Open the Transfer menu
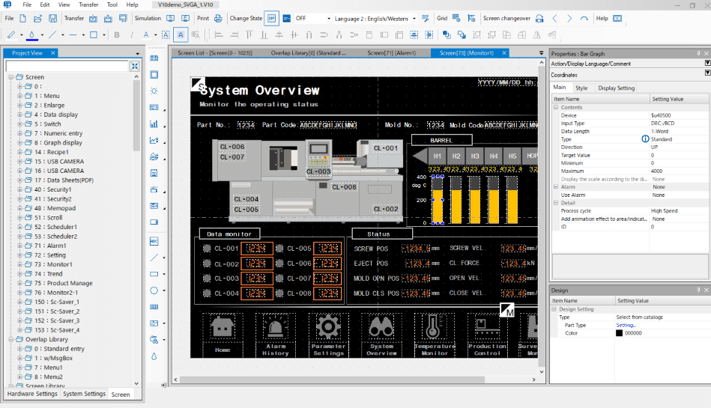711x408 pixels. (88, 5)
